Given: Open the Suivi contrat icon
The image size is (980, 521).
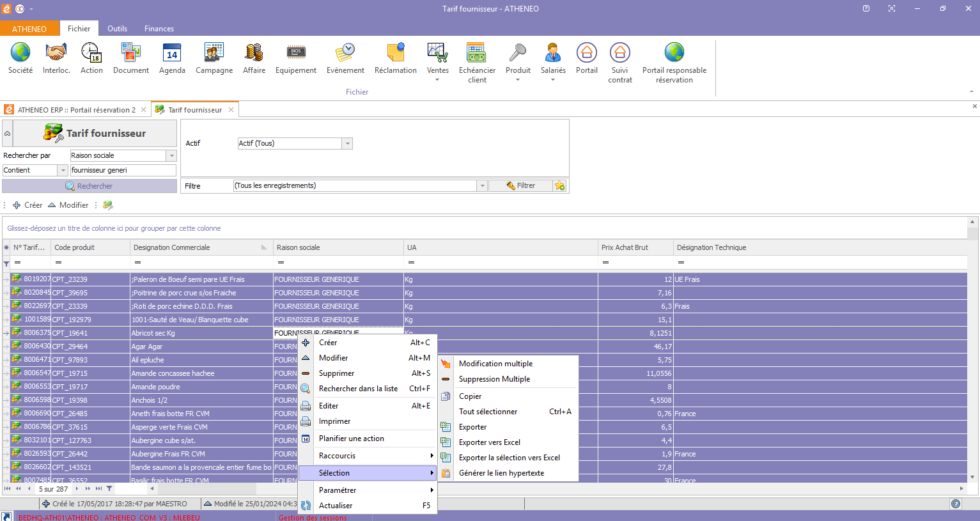Looking at the screenshot, I should click(619, 53).
